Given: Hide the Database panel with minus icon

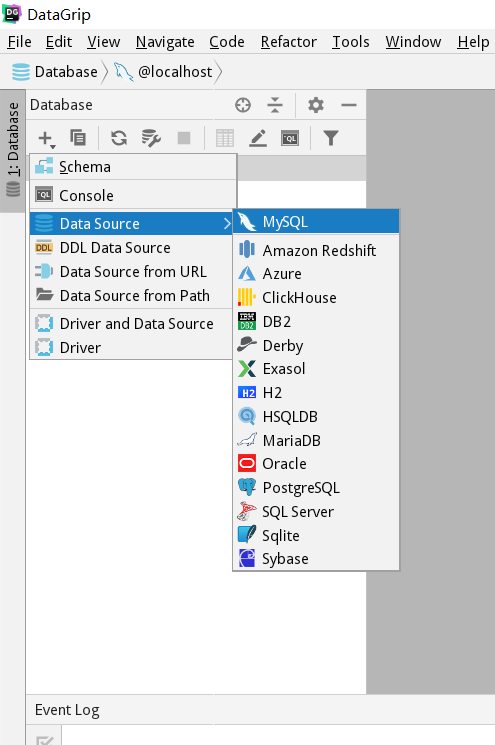Looking at the screenshot, I should (x=349, y=105).
